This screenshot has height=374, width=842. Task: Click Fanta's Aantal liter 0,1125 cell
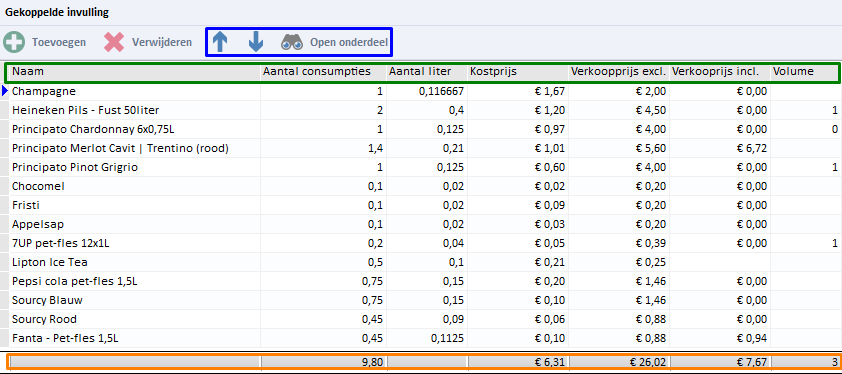pyautogui.click(x=427, y=339)
